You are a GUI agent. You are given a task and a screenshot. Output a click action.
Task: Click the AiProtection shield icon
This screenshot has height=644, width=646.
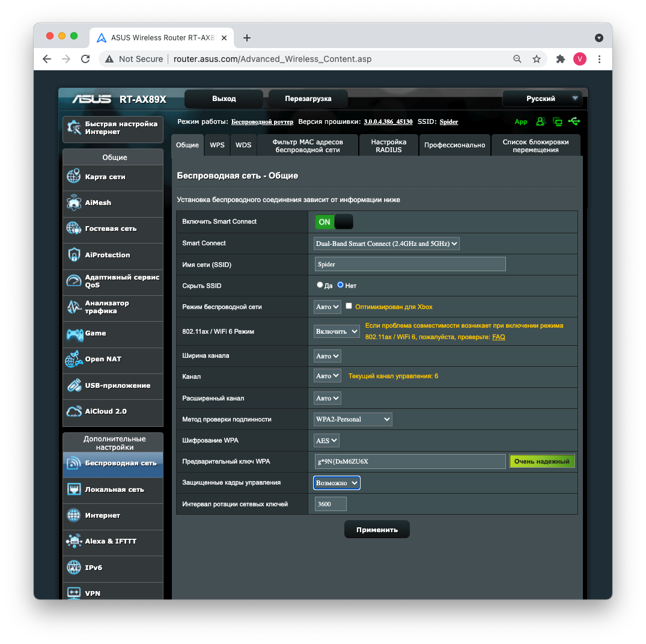pos(74,255)
